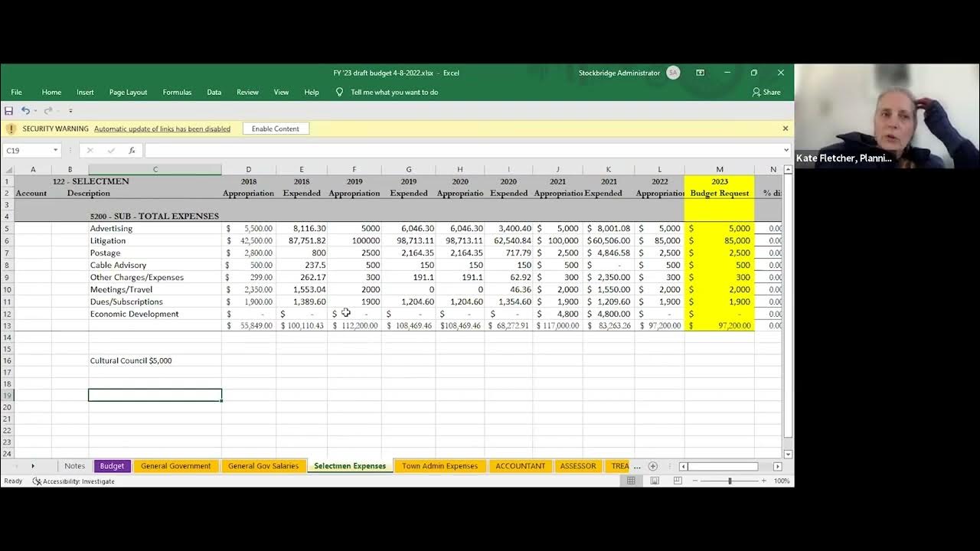The height and width of the screenshot is (551, 980).
Task: Switch to the Review ribbon tab
Action: [247, 92]
